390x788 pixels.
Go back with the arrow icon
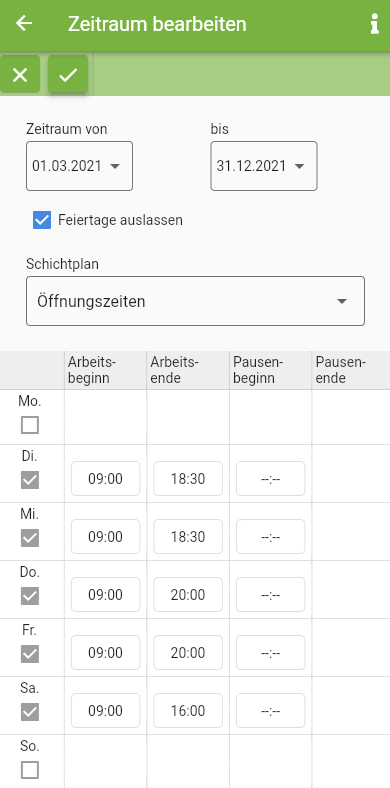[24, 24]
